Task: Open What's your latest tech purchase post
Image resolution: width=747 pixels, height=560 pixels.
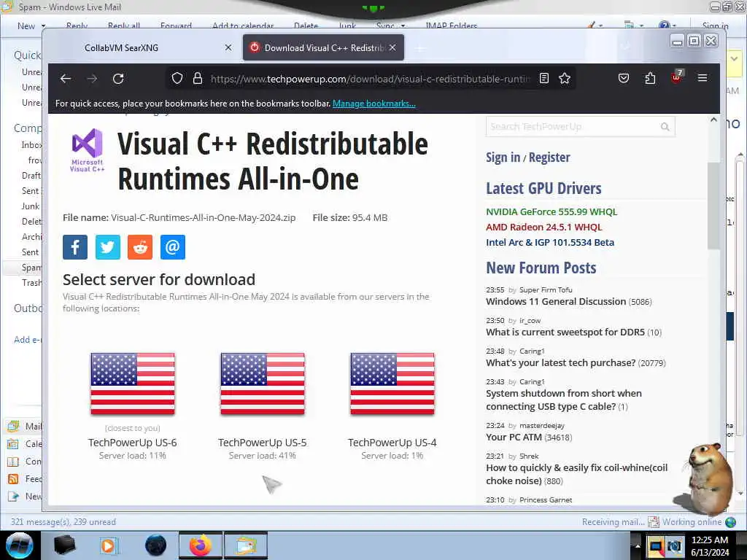Action: point(561,363)
